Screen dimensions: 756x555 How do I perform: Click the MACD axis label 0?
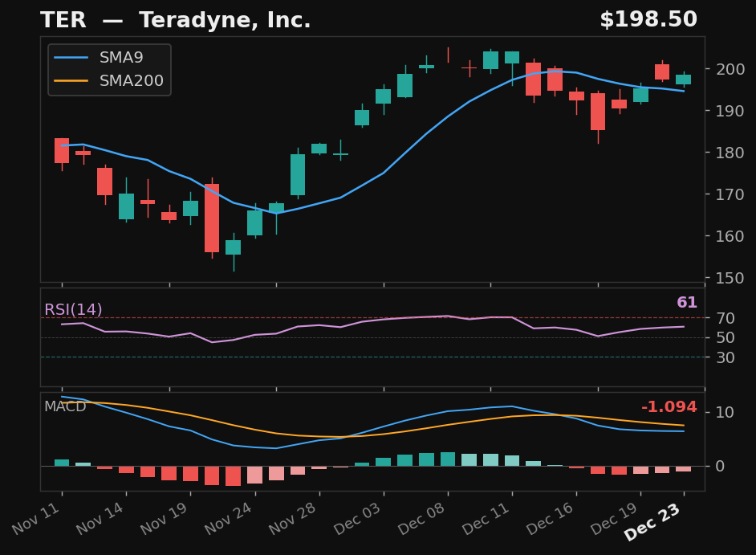coord(721,466)
